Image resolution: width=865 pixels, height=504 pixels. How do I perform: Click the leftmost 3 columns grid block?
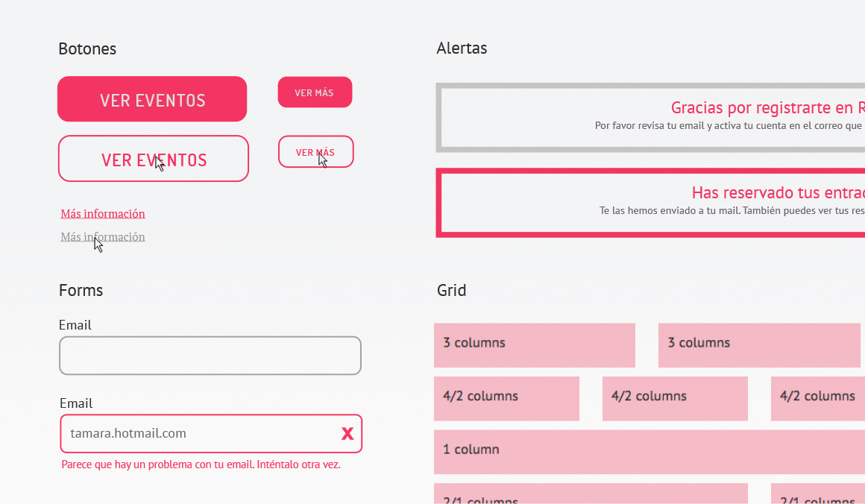(534, 344)
